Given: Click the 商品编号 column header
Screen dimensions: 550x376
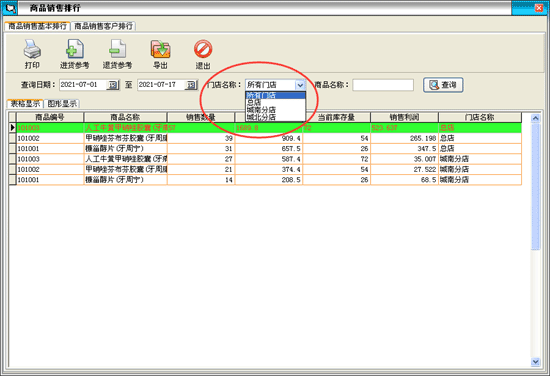Looking at the screenshot, I should tap(50, 117).
